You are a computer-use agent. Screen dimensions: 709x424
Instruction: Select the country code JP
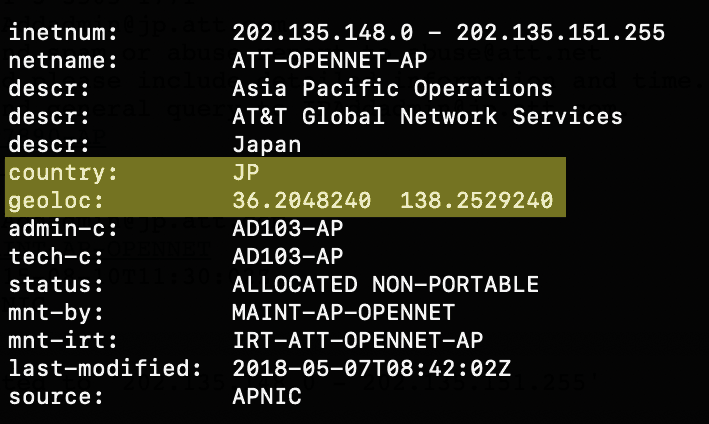click(246, 173)
